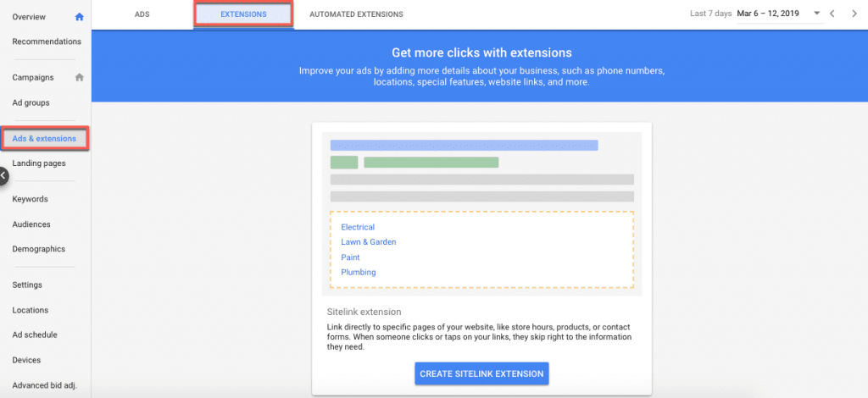Open Landing pages in the sidebar

coord(39,163)
